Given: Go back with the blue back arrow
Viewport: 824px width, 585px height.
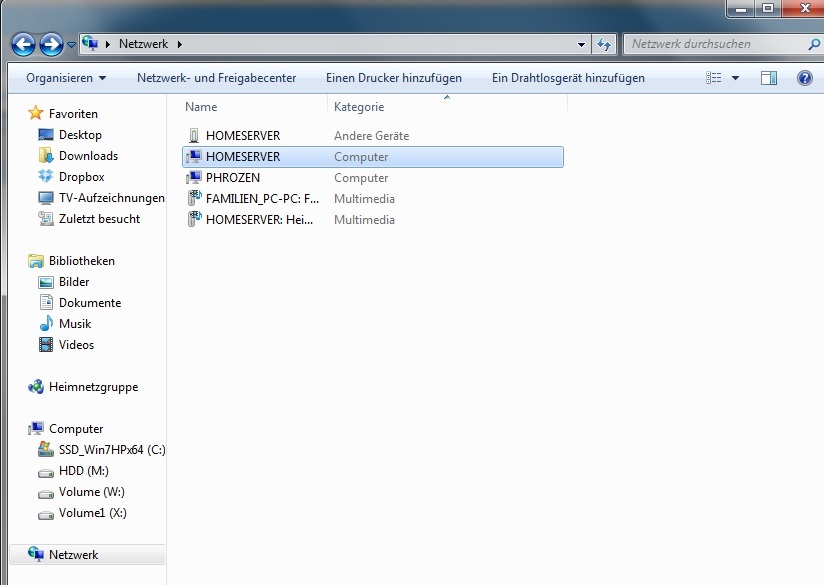Looking at the screenshot, I should point(24,45).
